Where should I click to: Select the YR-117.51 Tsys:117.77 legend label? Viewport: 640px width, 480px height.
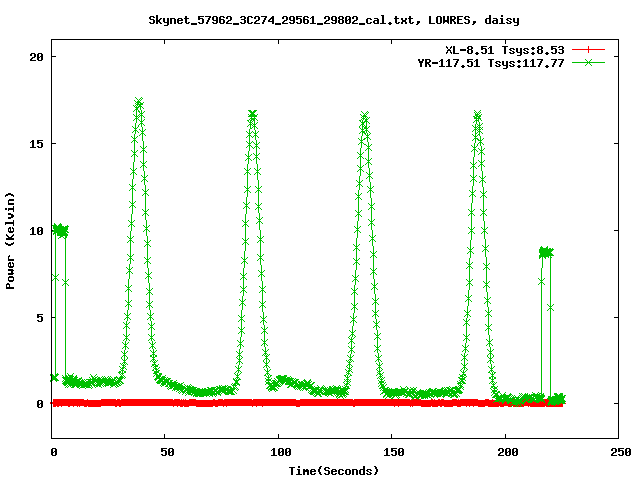(491, 63)
